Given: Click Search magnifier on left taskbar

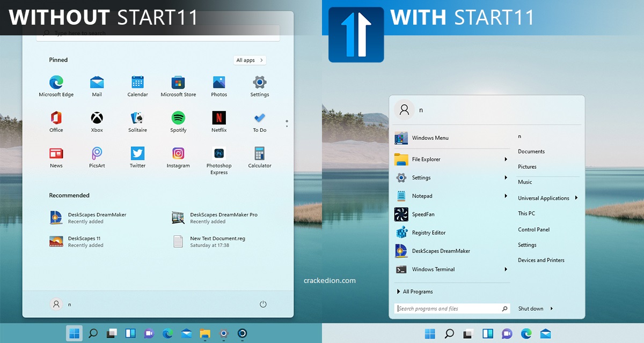Looking at the screenshot, I should coord(93,333).
